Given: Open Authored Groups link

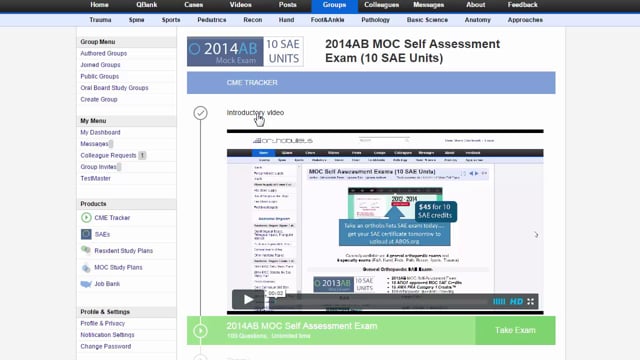Looking at the screenshot, I should [x=104, y=53].
